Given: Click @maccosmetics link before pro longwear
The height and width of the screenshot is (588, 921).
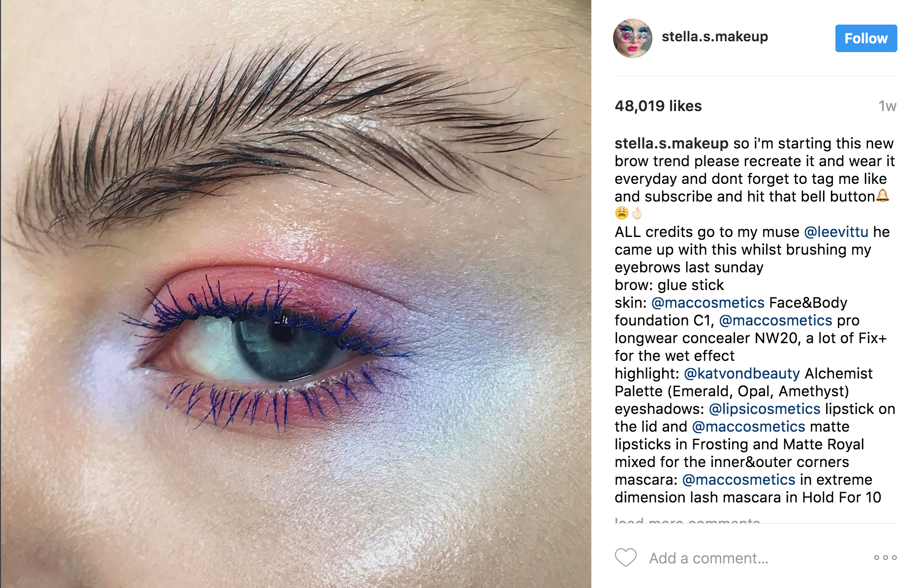Looking at the screenshot, I should tap(775, 320).
